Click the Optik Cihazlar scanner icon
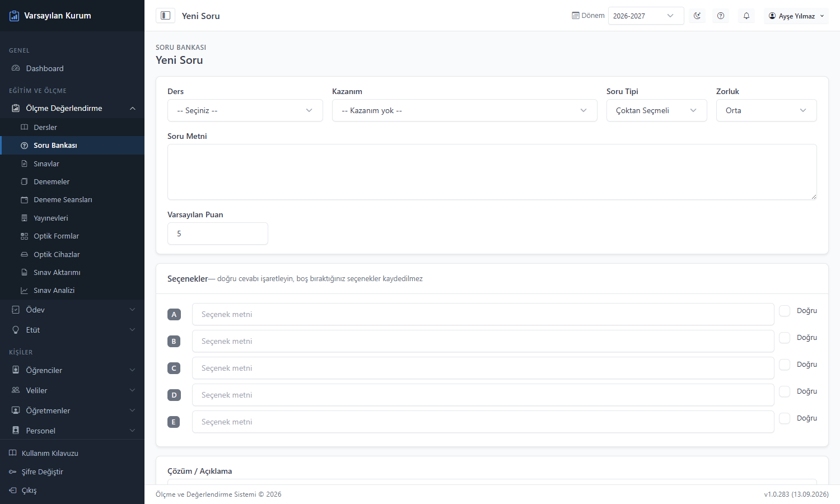Image resolution: width=840 pixels, height=504 pixels. click(24, 254)
